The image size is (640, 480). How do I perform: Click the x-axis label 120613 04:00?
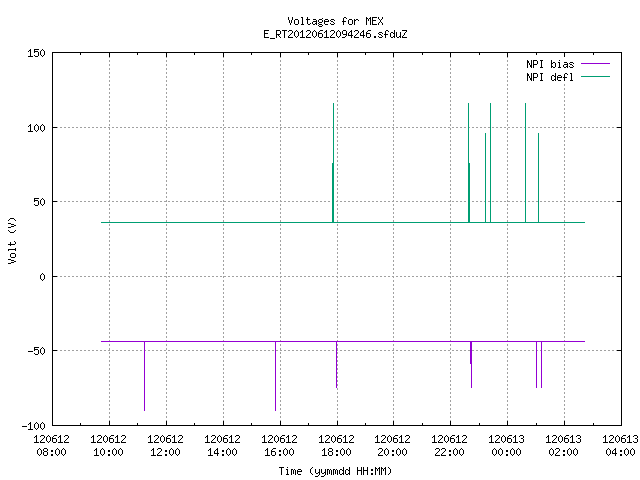(620, 446)
